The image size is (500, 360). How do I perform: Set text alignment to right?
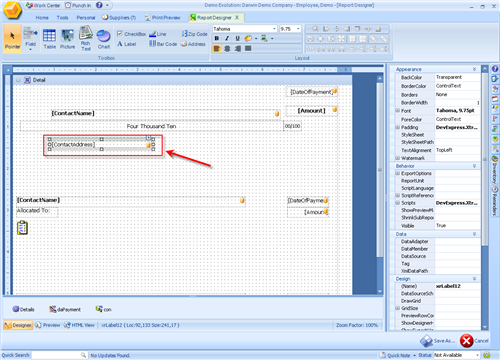click(238, 49)
